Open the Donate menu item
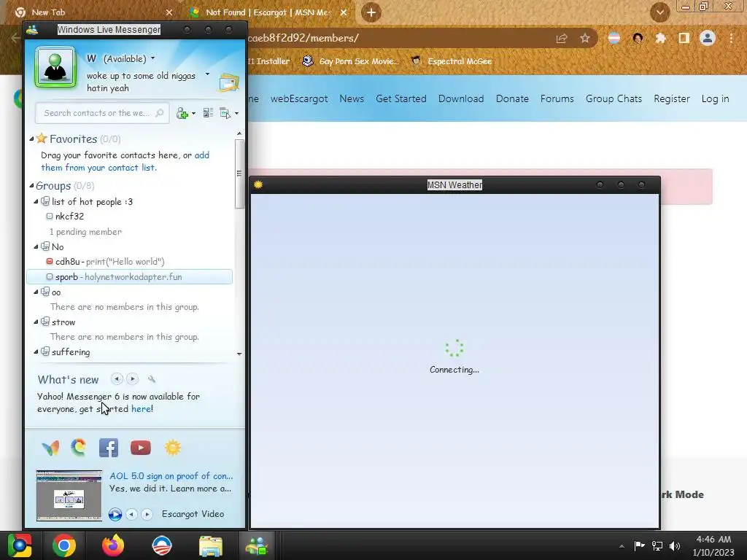This screenshot has width=747, height=560. [x=512, y=98]
